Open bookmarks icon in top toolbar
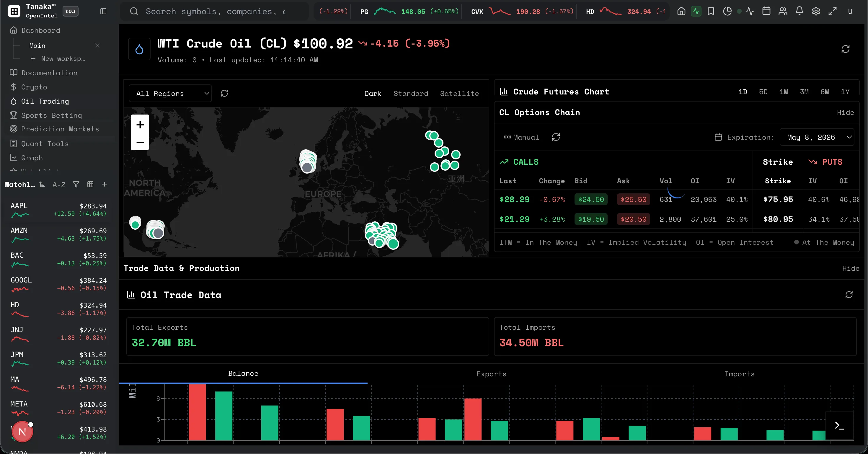This screenshot has height=454, width=868. (711, 12)
